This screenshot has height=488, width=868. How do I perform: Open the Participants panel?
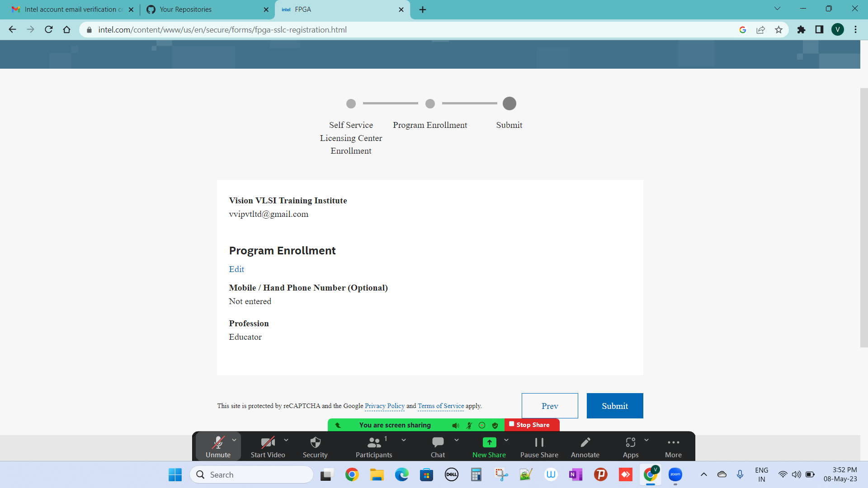coord(374,446)
